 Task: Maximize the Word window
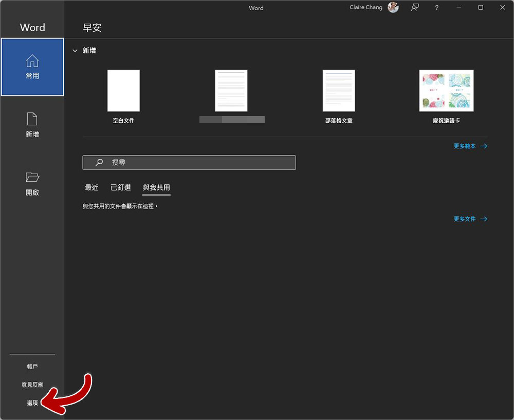481,7
